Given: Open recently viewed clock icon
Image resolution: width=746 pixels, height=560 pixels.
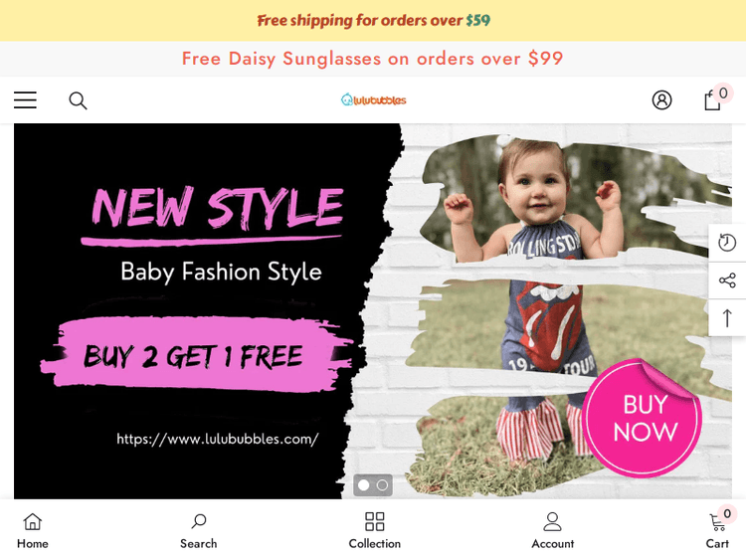Looking at the screenshot, I should [x=727, y=242].
